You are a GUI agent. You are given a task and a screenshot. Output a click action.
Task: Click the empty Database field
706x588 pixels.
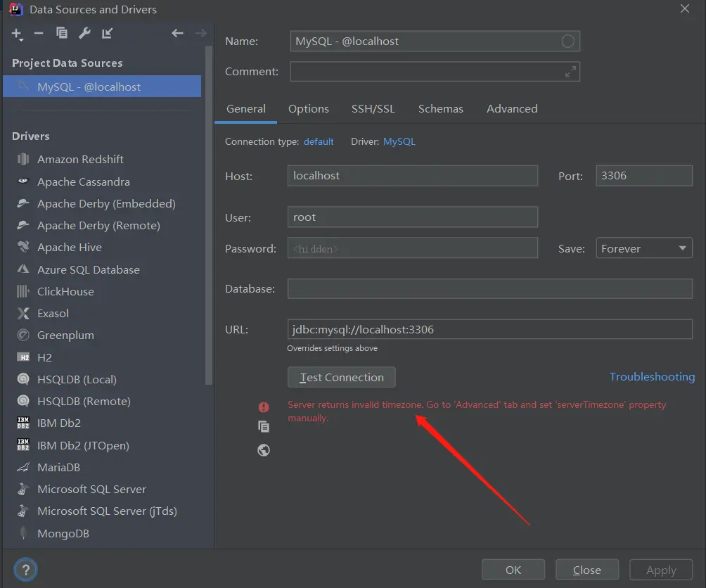pyautogui.click(x=490, y=288)
